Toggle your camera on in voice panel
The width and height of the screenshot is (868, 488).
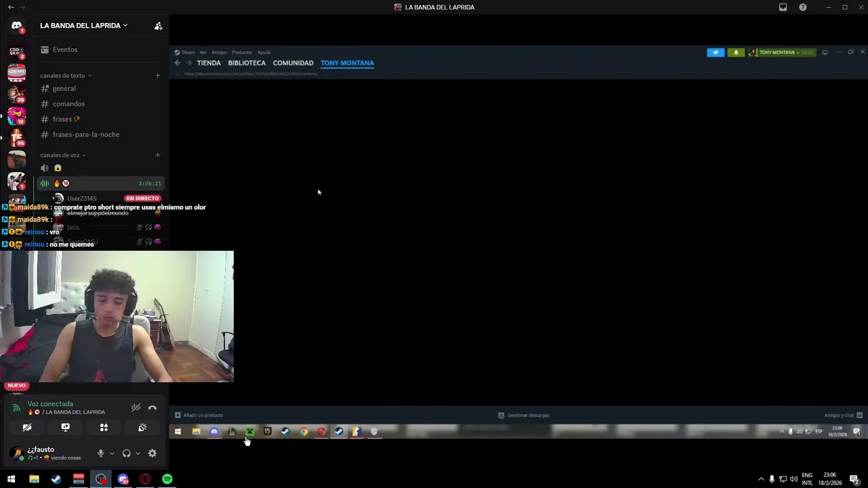(x=26, y=428)
